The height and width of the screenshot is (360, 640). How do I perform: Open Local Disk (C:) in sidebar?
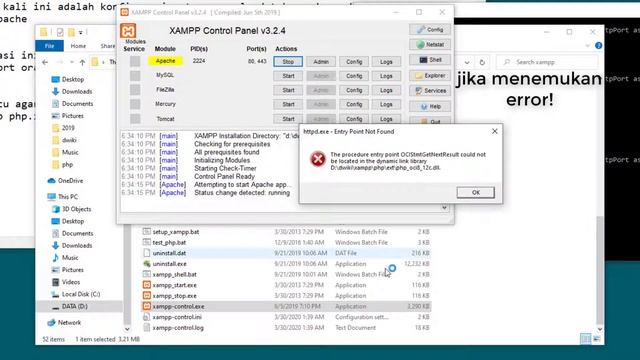tap(76, 294)
